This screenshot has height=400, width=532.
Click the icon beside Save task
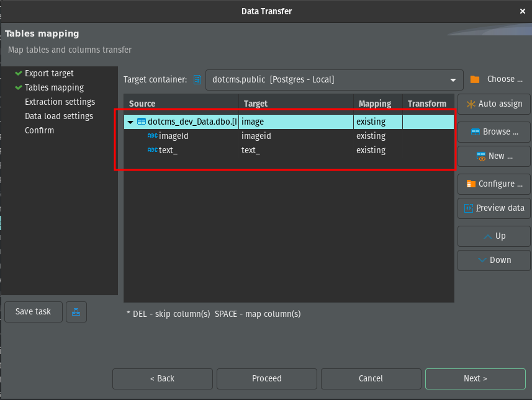point(76,312)
